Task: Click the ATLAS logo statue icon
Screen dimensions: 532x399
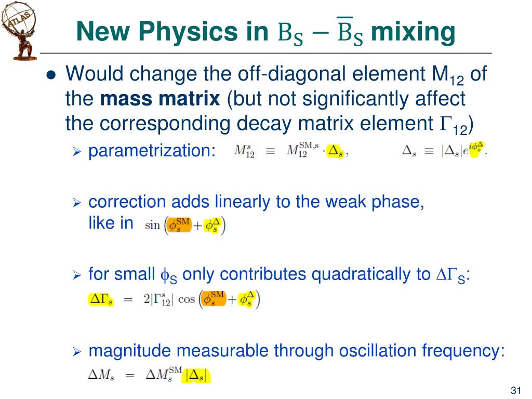Action: click(x=19, y=31)
